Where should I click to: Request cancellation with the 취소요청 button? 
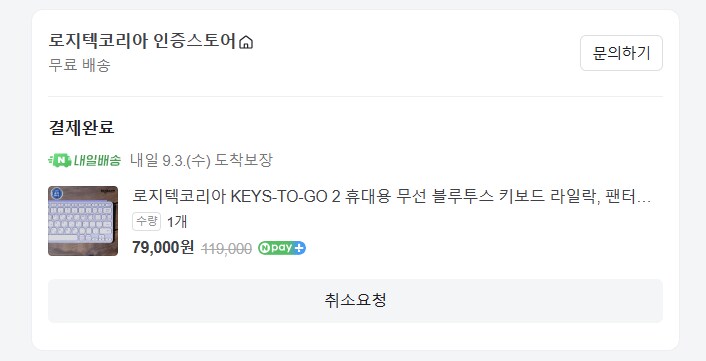tap(355, 301)
